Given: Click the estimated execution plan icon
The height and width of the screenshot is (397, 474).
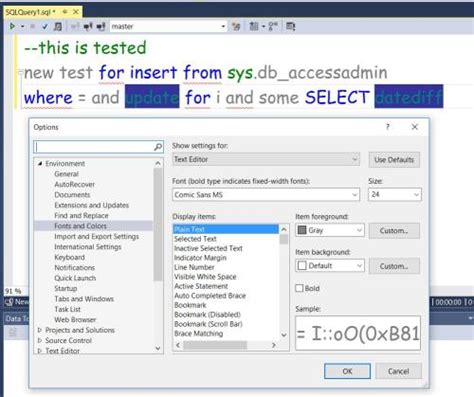Looking at the screenshot, I should tap(58, 26).
